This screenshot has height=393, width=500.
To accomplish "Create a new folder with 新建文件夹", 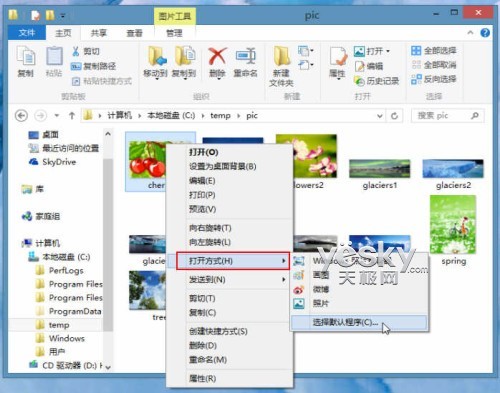I will 281,67.
